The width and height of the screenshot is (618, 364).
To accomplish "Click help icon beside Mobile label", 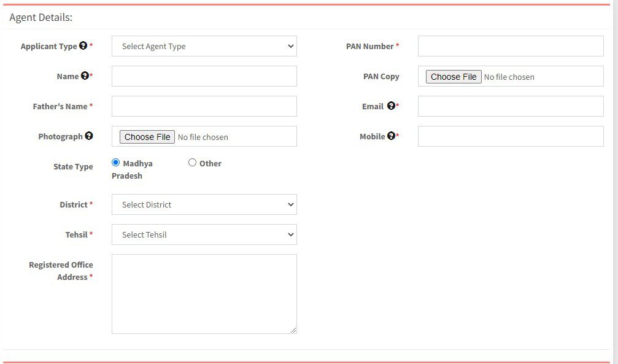I will (391, 136).
